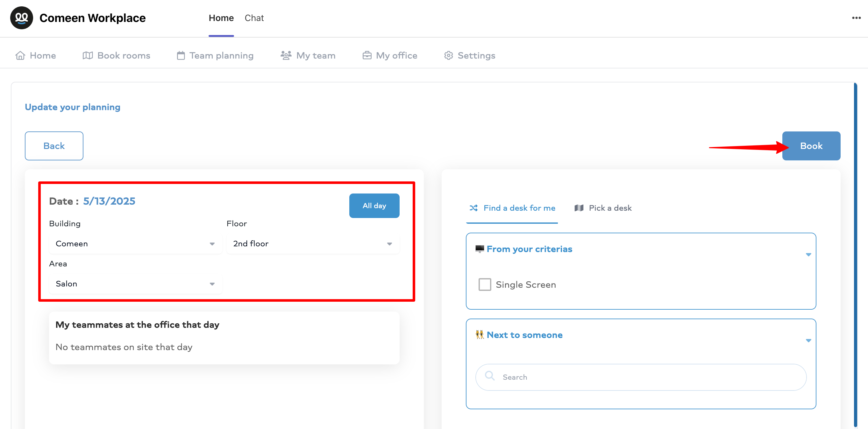Open My team in navigation

pos(308,56)
